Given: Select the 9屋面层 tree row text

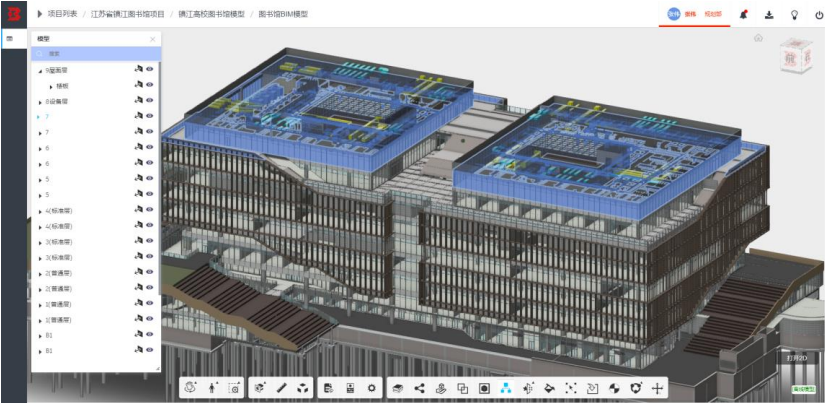Looking at the screenshot, I should [x=56, y=69].
